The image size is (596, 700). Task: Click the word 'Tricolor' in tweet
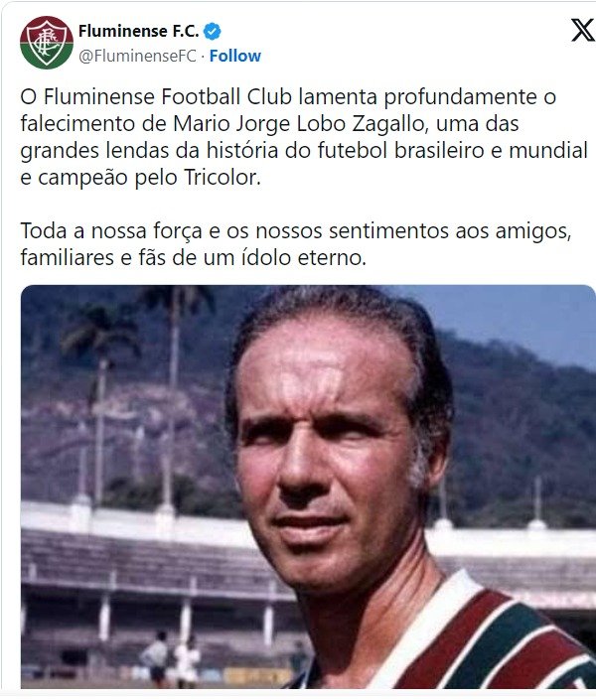[222, 177]
